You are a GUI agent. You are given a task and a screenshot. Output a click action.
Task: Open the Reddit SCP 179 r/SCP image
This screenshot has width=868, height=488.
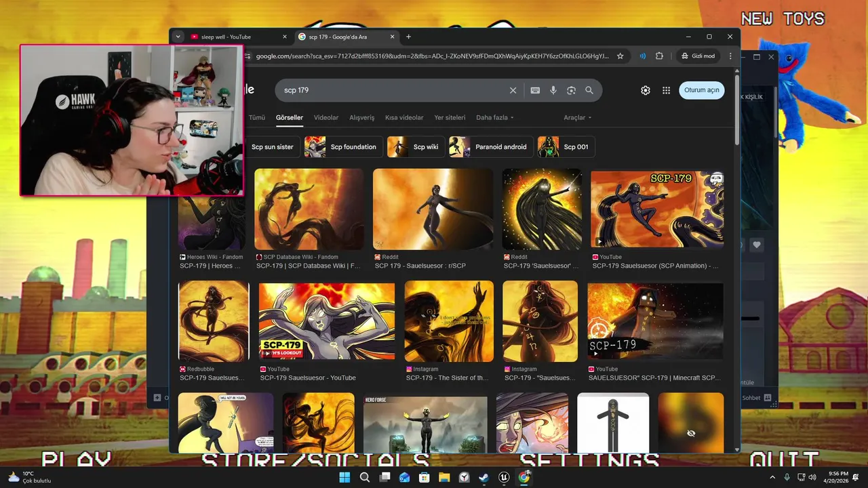[433, 209]
